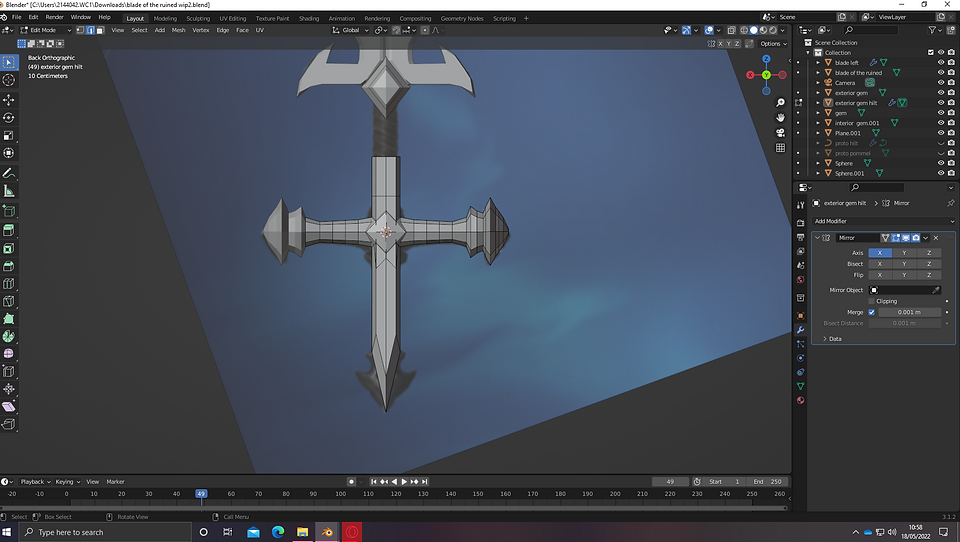This screenshot has height=542, width=960.
Task: Toggle mirror Axis X button
Action: (x=880, y=253)
